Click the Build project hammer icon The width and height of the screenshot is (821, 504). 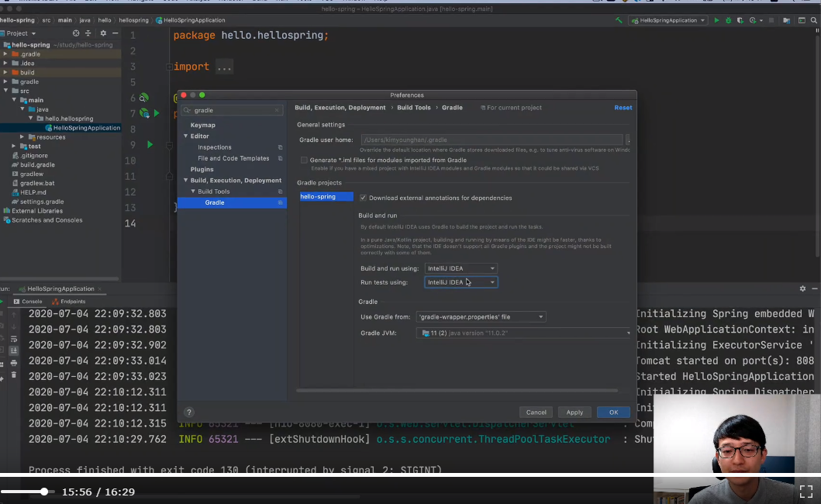619,20
